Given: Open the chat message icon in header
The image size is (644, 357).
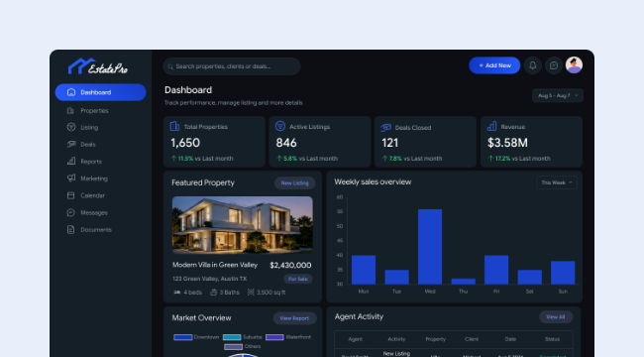Looking at the screenshot, I should click(x=554, y=65).
